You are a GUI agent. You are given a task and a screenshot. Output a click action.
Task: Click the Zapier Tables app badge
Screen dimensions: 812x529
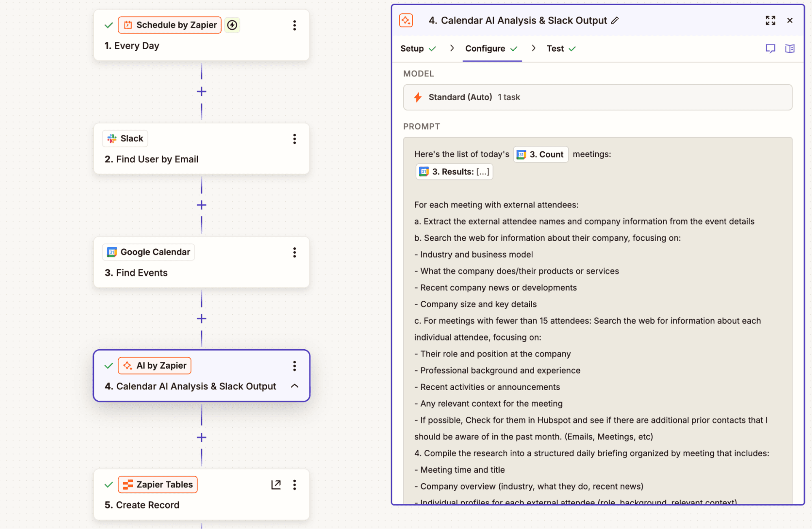click(158, 485)
